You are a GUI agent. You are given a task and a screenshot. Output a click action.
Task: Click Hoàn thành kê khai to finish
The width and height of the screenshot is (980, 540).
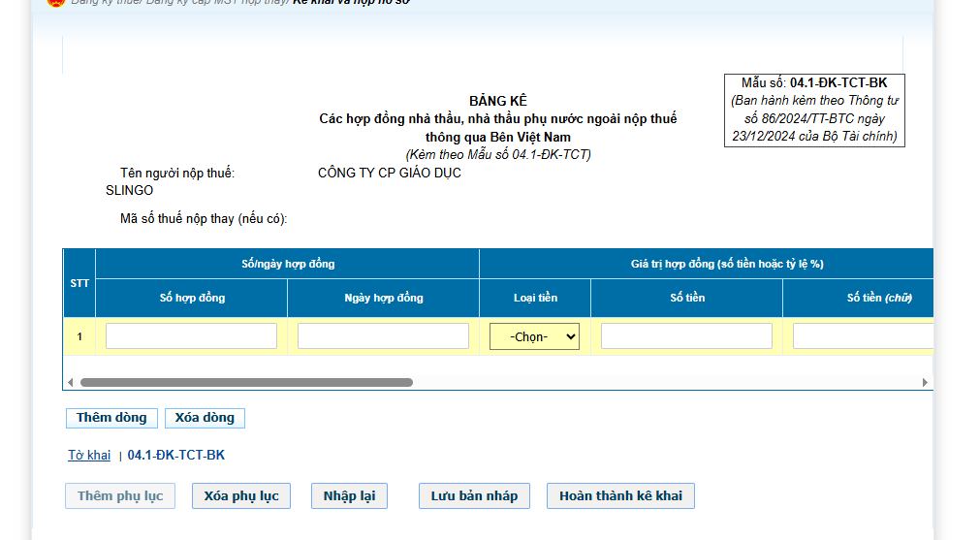point(620,496)
